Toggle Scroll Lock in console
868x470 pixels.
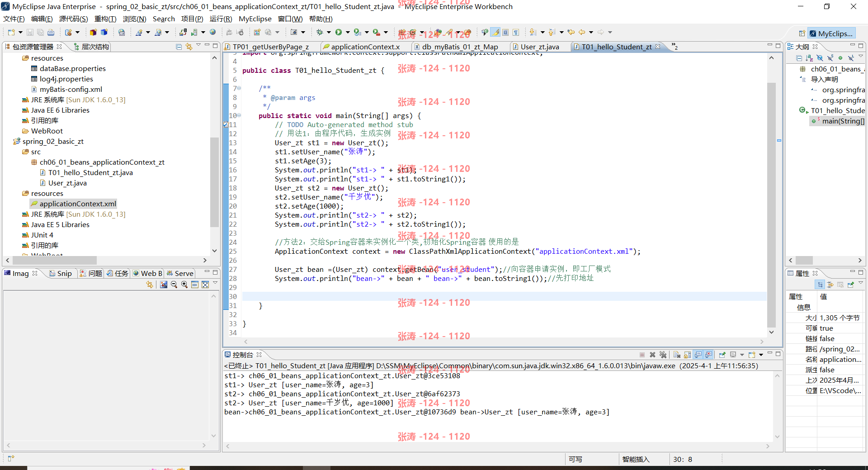[x=687, y=355]
